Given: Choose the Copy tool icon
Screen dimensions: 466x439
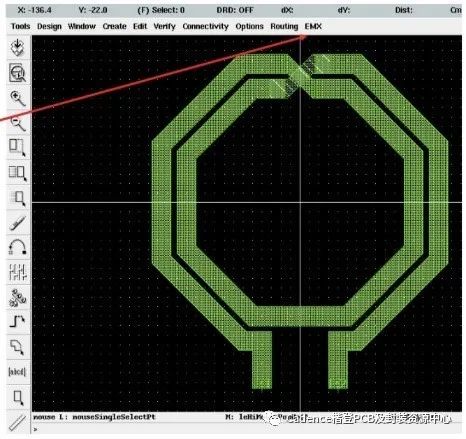Looking at the screenshot, I should coord(17,173).
